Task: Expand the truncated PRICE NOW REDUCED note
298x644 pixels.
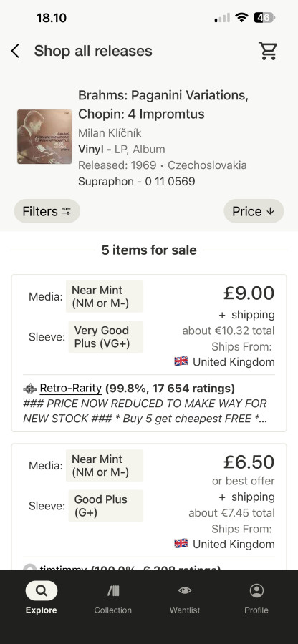Action: click(x=145, y=411)
